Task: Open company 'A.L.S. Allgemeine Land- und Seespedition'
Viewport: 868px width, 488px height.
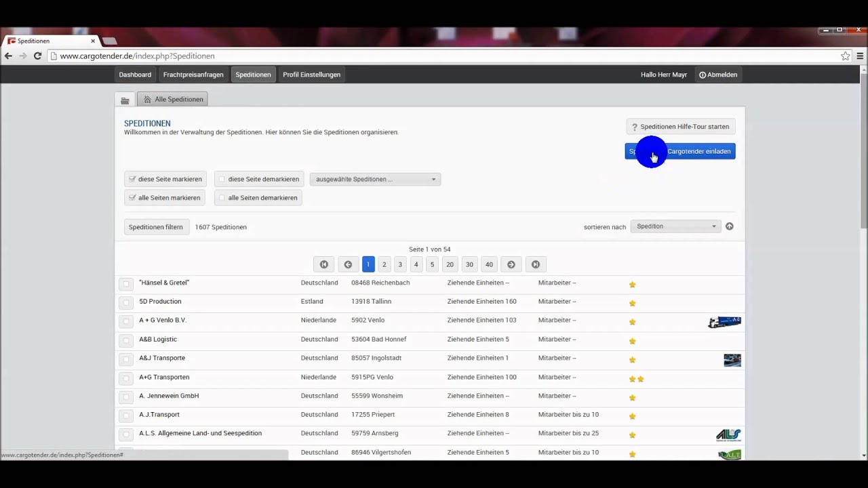Action: [x=200, y=433]
